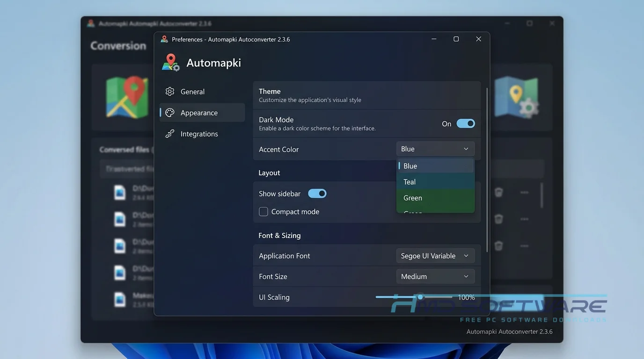Viewport: 644px width, 359px height.
Task: Click the Font & Sizing heading
Action: tap(279, 236)
